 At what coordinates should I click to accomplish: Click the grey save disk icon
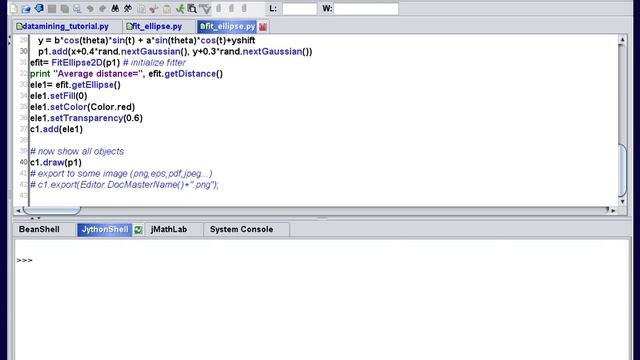52,8
